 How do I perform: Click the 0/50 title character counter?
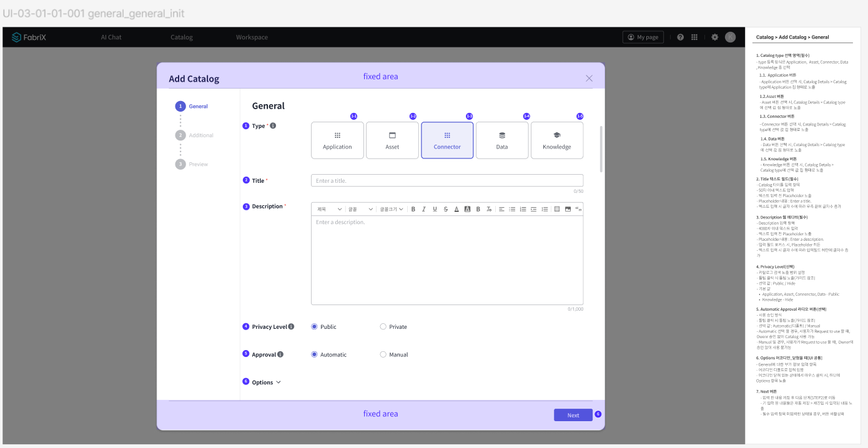[578, 191]
